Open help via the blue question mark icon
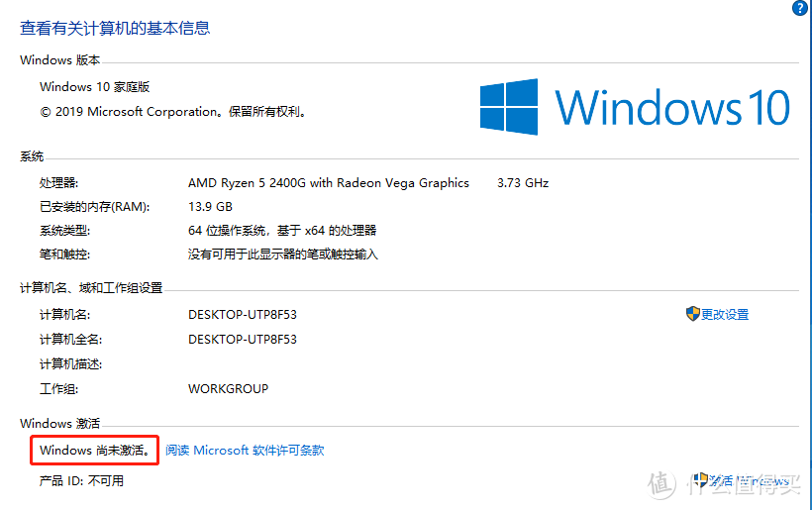812x510 pixels. (x=800, y=7)
